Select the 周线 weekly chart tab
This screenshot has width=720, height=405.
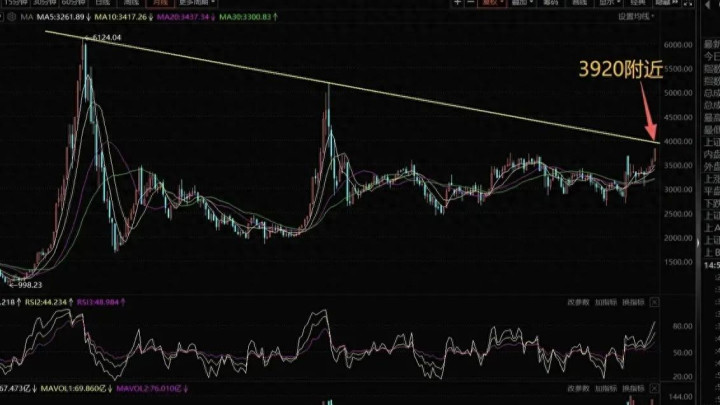tap(131, 2)
